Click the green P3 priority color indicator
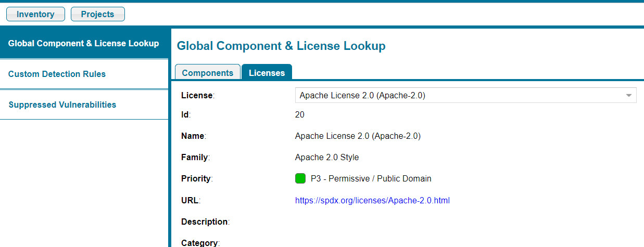The height and width of the screenshot is (247, 644). 300,178
